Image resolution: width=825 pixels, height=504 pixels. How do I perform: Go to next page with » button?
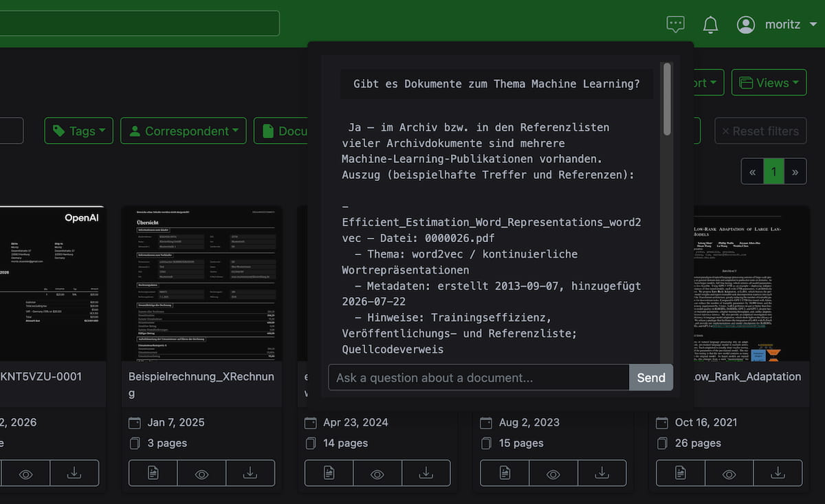(795, 171)
